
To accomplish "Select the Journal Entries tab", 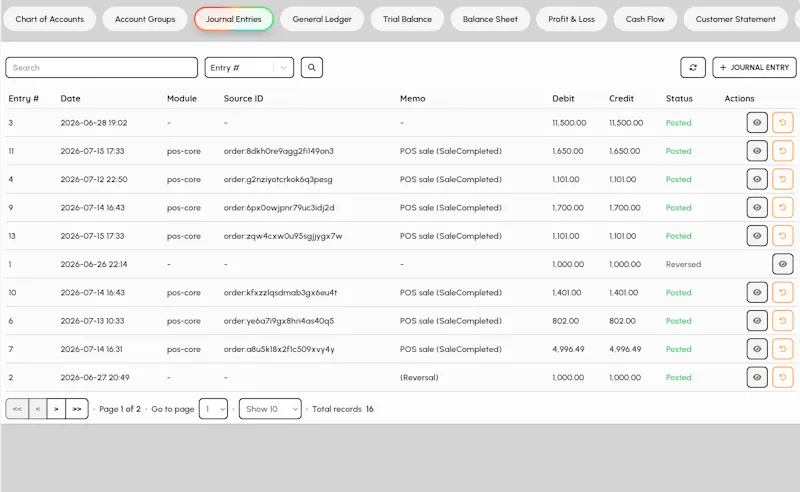I will click(x=234, y=19).
